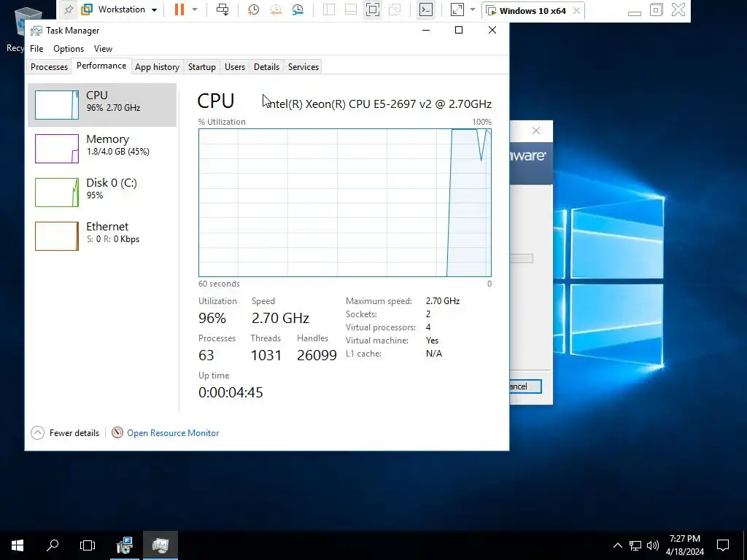Select the Ethernet performance item
Screen dimensions: 747x560
[102, 236]
